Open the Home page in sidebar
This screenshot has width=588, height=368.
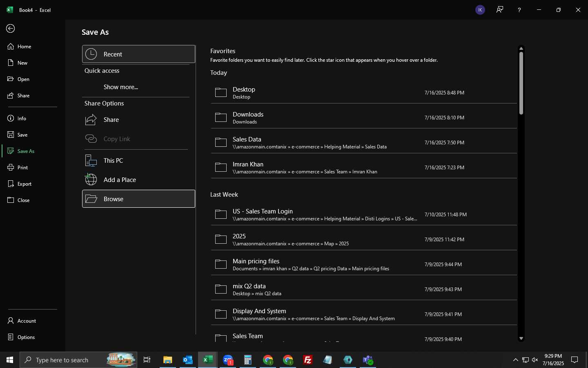click(33, 47)
